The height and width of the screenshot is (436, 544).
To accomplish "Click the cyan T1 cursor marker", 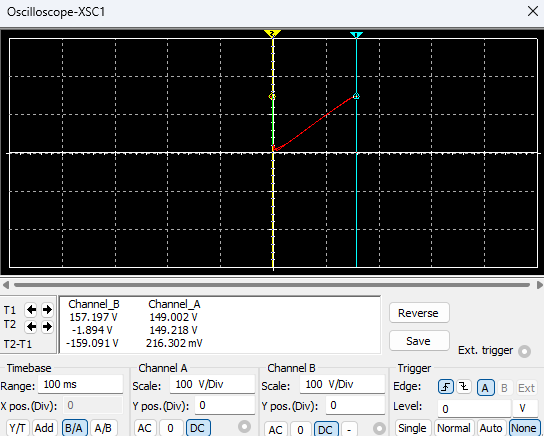I will point(356,35).
